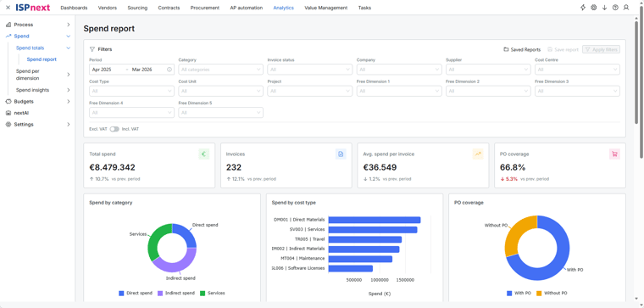Click the Saved Reports folder icon
The height and width of the screenshot is (308, 644).
[506, 50]
